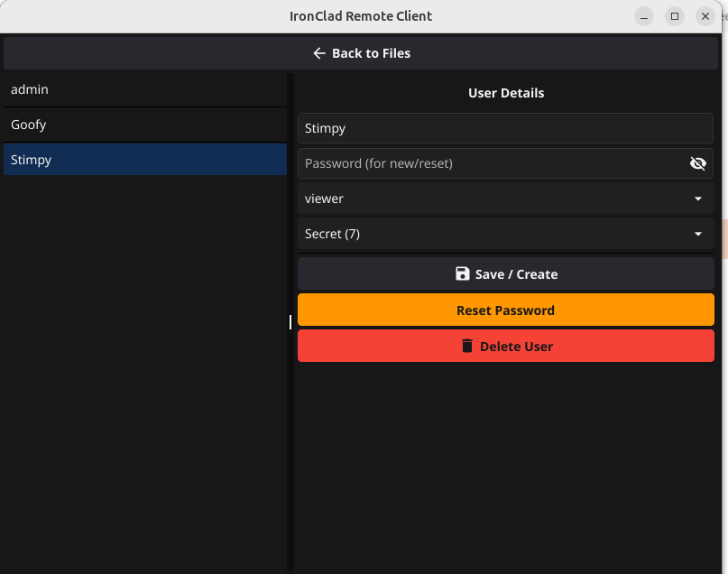Click the floppy disk save icon
The image size is (728, 574).
463,273
